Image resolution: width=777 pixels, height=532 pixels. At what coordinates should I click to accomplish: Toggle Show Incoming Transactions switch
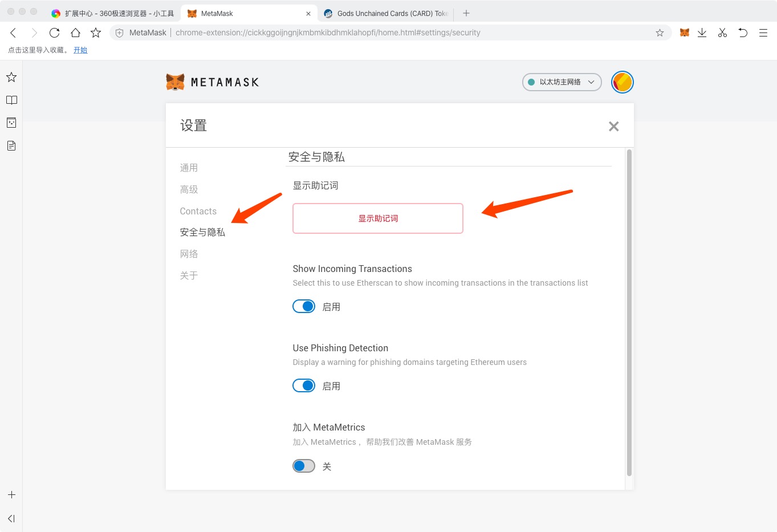click(x=304, y=306)
